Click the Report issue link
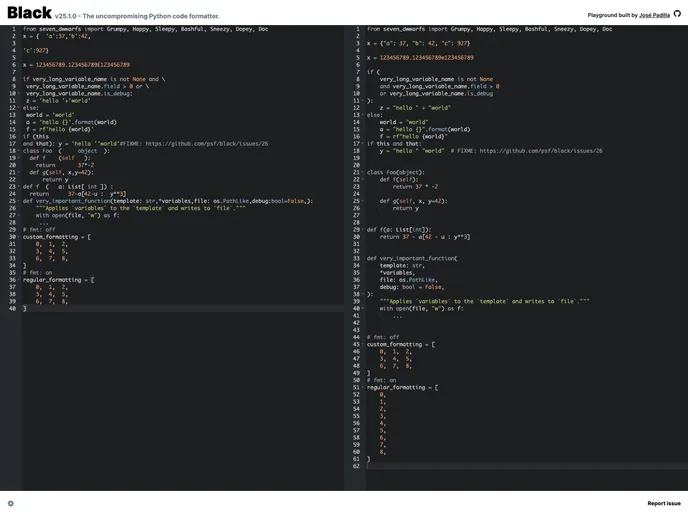This screenshot has height=512, width=688. pyautogui.click(x=664, y=503)
